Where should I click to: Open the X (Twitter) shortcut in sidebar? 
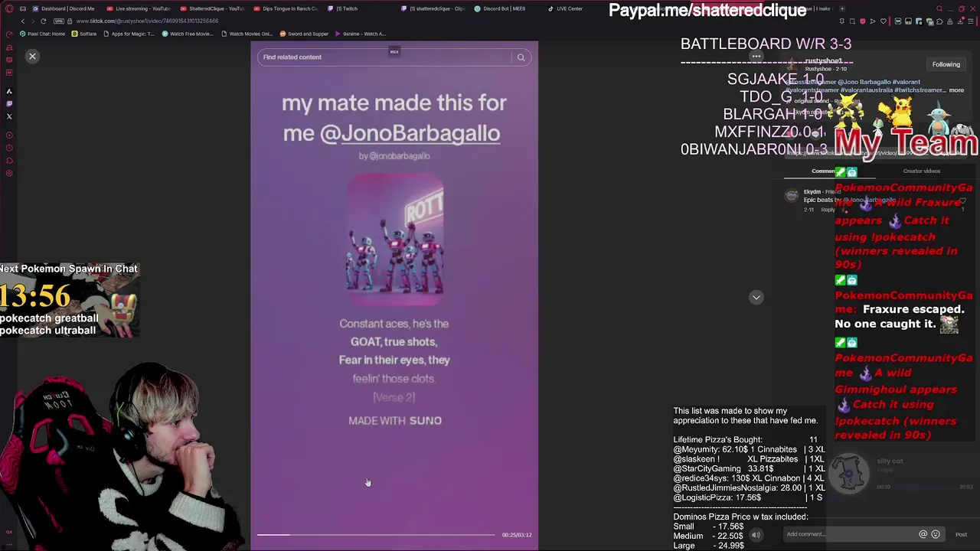point(9,116)
